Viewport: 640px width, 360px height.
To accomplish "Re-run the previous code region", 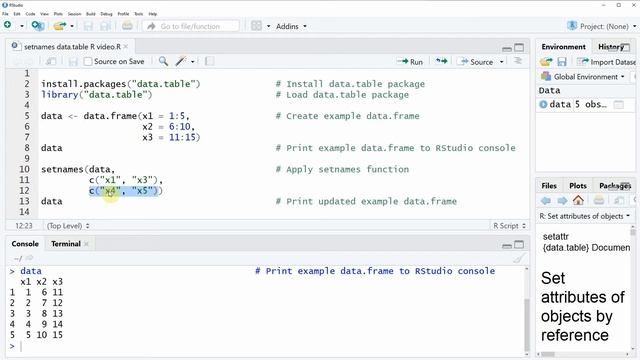I will point(441,61).
